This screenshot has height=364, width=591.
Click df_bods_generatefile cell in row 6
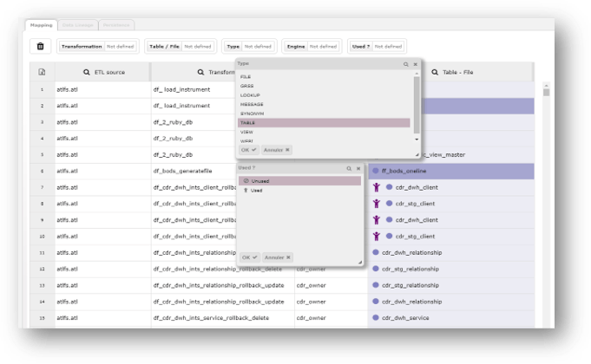click(194, 171)
